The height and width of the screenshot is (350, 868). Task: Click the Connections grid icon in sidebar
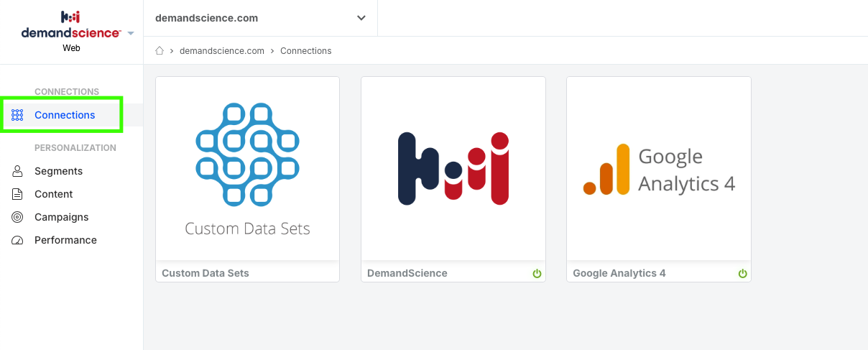18,115
